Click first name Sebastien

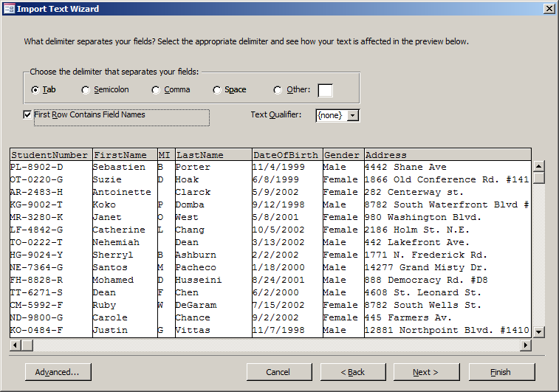click(x=119, y=167)
